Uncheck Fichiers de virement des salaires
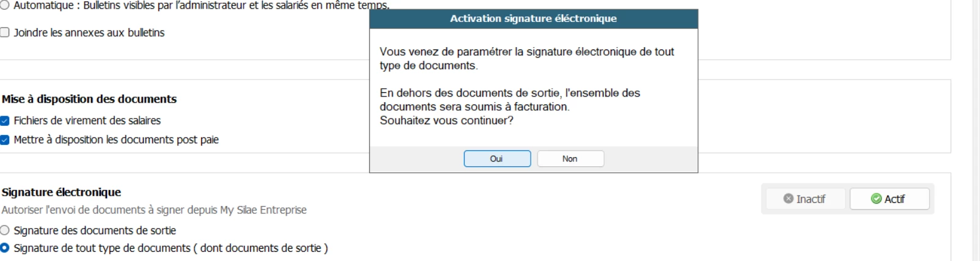The height and width of the screenshot is (261, 980). (x=5, y=121)
